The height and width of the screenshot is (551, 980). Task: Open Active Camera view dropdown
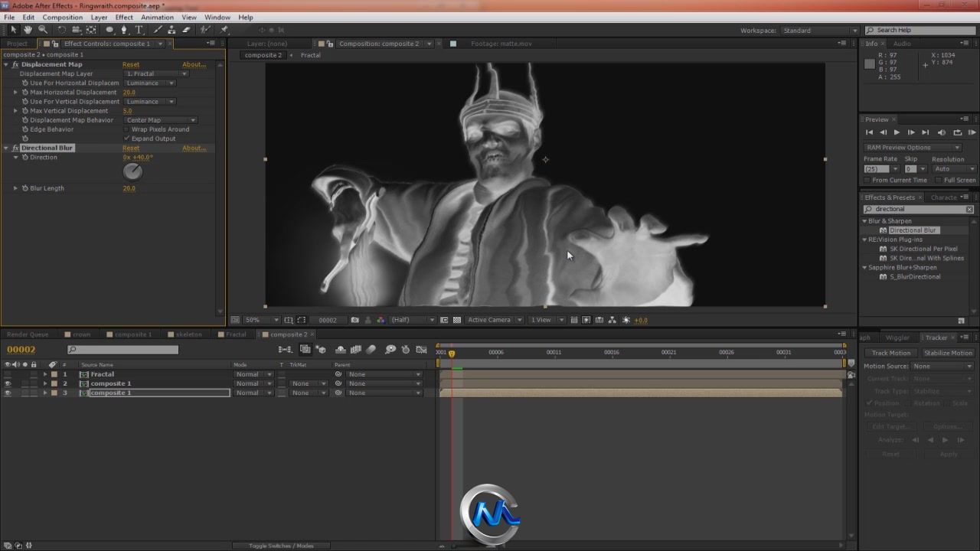495,320
